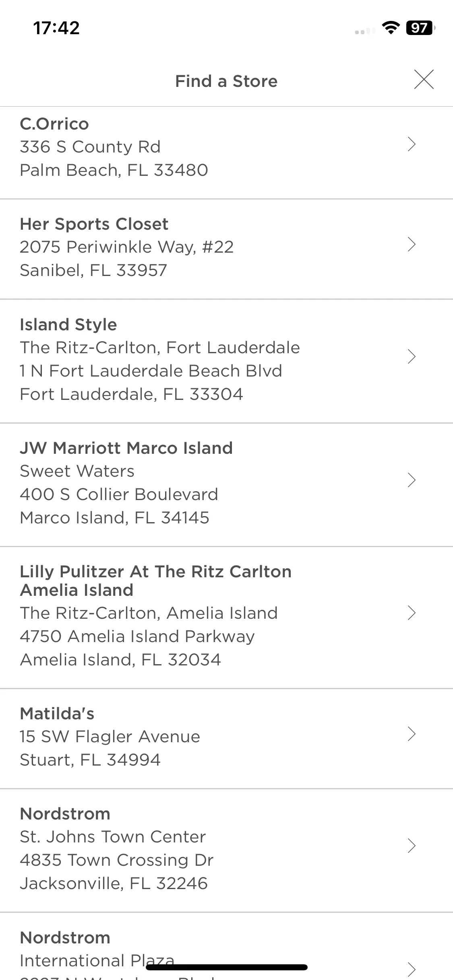Open Matilda's store chevron arrow
The image size is (453, 980).
411,734
